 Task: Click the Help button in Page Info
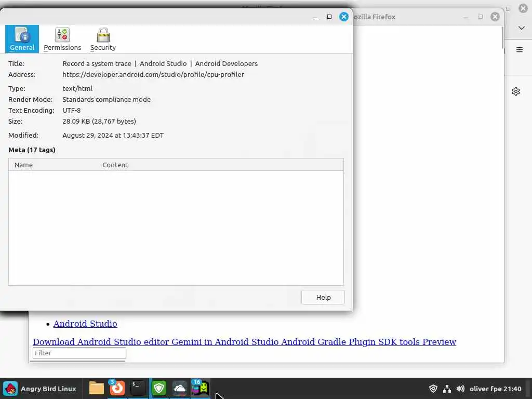pos(323,297)
